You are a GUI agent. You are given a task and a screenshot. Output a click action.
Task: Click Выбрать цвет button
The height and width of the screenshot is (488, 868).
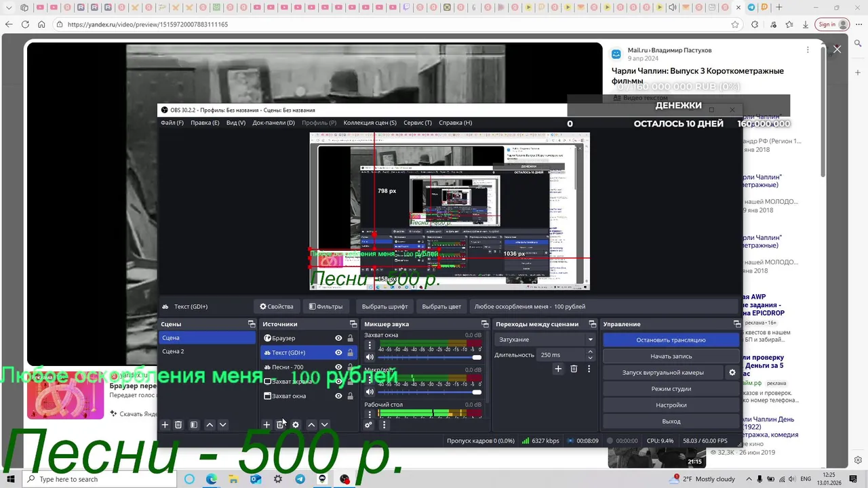(x=441, y=306)
